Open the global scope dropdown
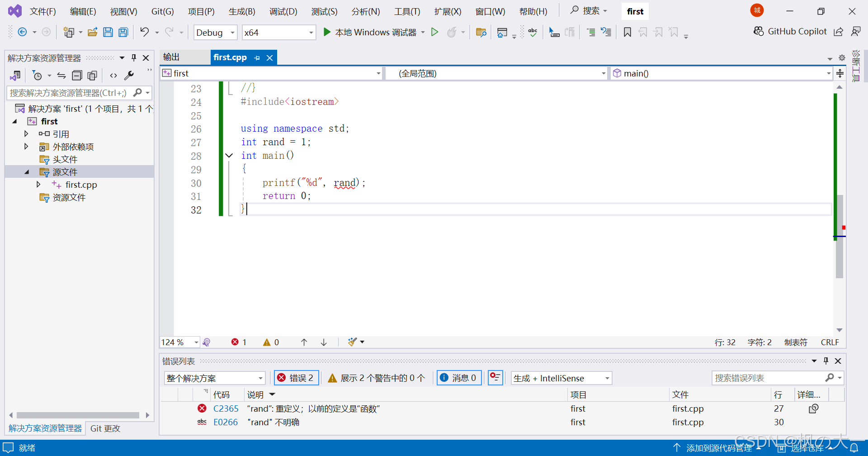This screenshot has height=456, width=868. pos(496,73)
